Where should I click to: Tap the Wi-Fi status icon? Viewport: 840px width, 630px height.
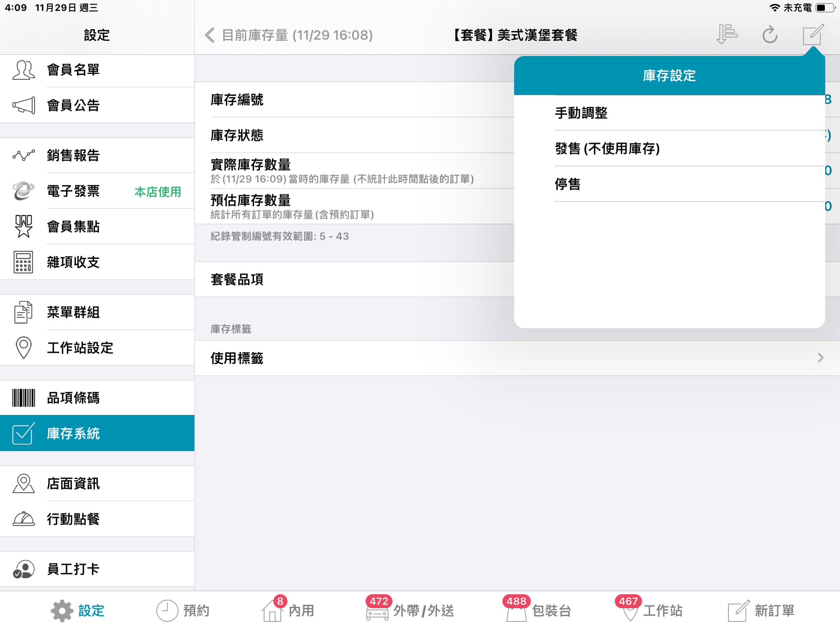coord(775,8)
